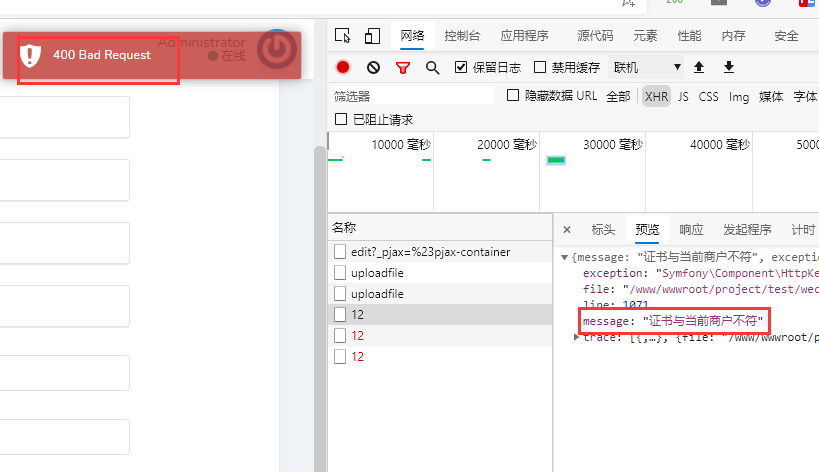Click the power logout icon beside Administrator
The width and height of the screenshot is (819, 472).
coord(277,50)
